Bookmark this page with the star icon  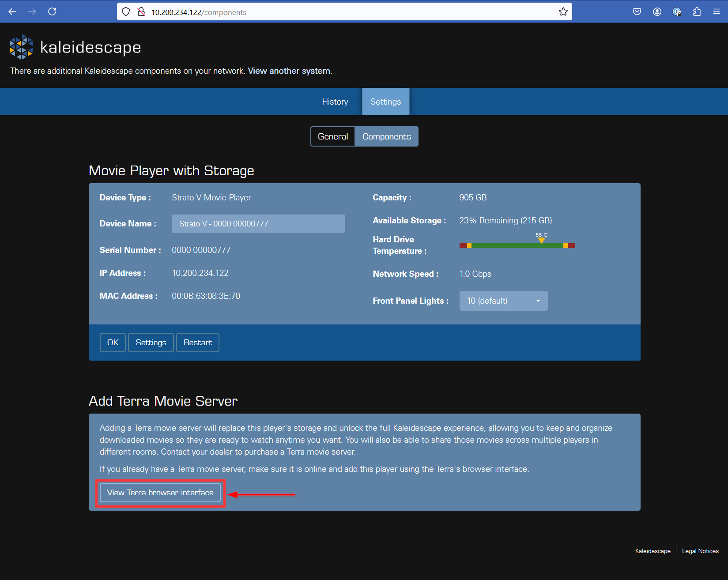(563, 11)
